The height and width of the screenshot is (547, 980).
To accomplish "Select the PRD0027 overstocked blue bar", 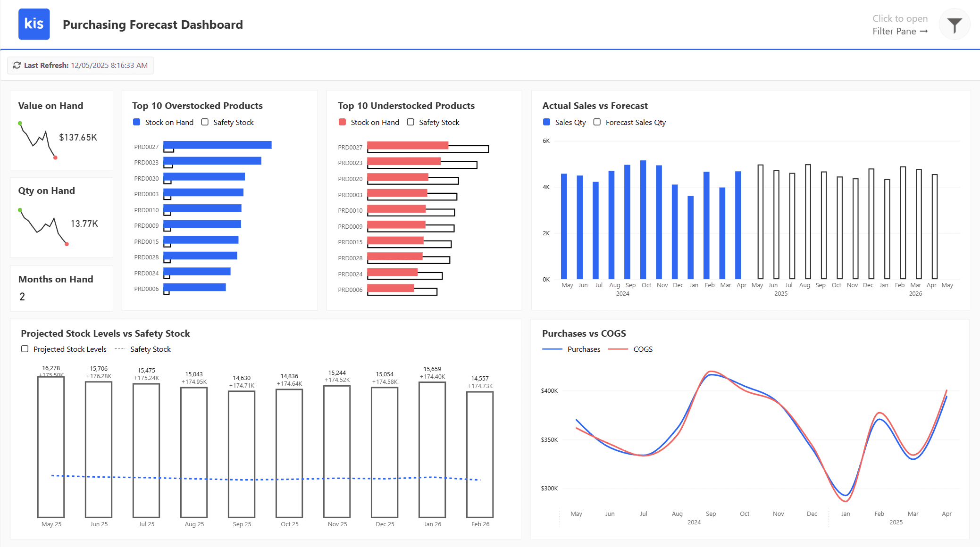I will [x=218, y=145].
